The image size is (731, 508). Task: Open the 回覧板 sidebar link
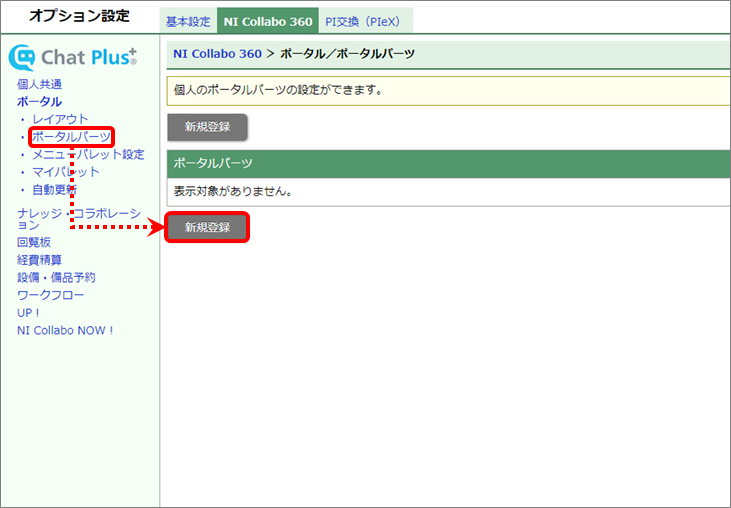[34, 242]
